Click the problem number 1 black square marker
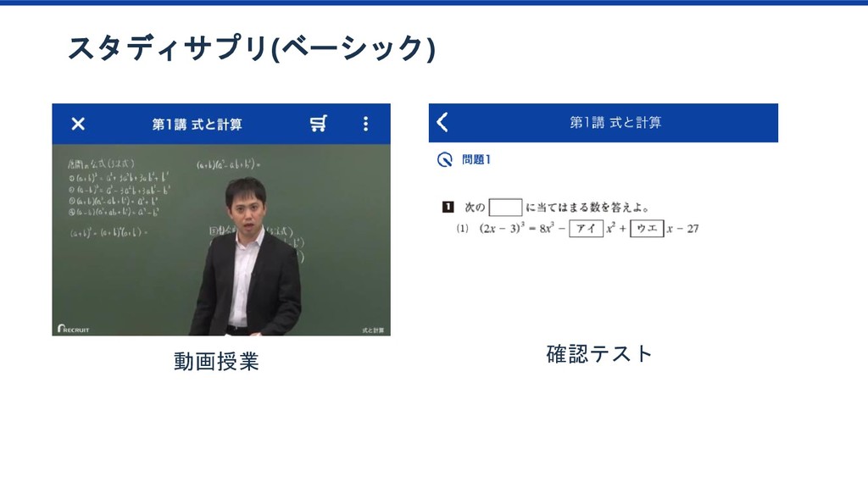Image resolution: width=868 pixels, height=488 pixels. 448,207
